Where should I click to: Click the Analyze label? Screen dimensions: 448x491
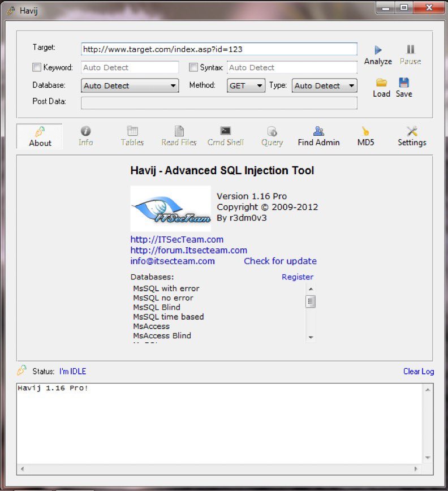pyautogui.click(x=378, y=61)
